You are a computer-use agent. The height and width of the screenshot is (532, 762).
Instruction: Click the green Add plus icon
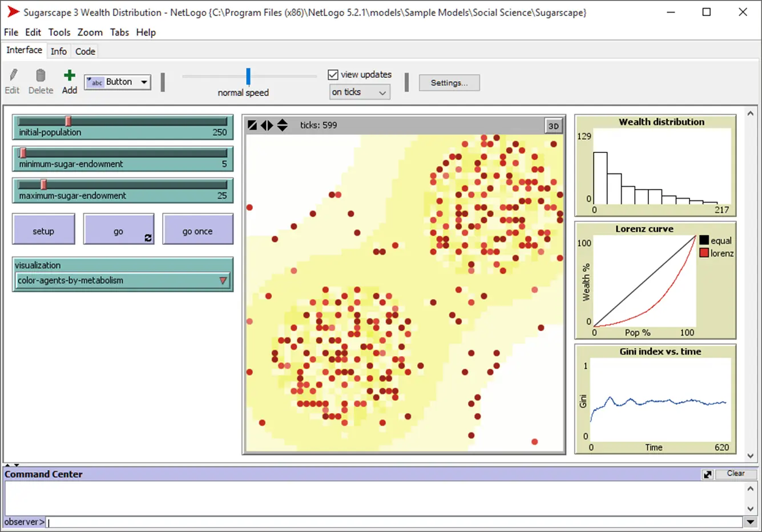70,75
